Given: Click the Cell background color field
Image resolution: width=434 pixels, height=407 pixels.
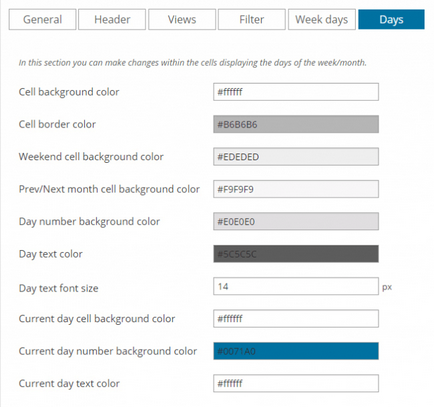Looking at the screenshot, I should (x=296, y=92).
